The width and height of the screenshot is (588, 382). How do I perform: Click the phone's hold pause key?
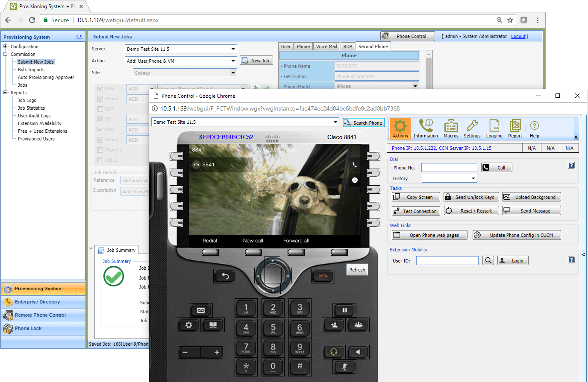(344, 310)
